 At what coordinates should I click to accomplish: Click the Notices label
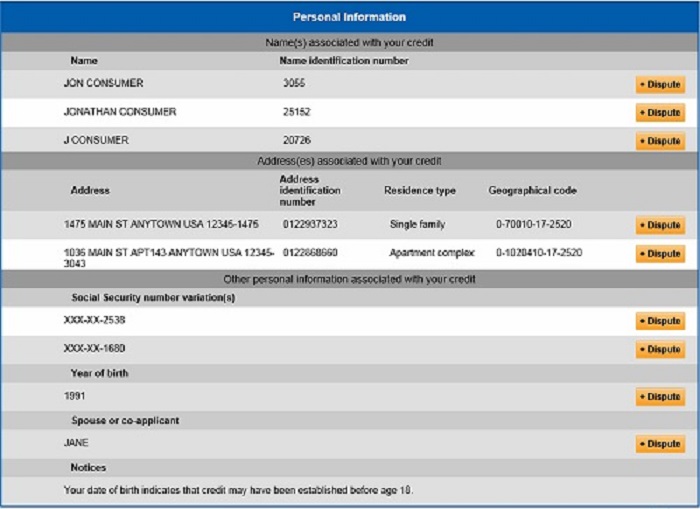[x=88, y=468]
